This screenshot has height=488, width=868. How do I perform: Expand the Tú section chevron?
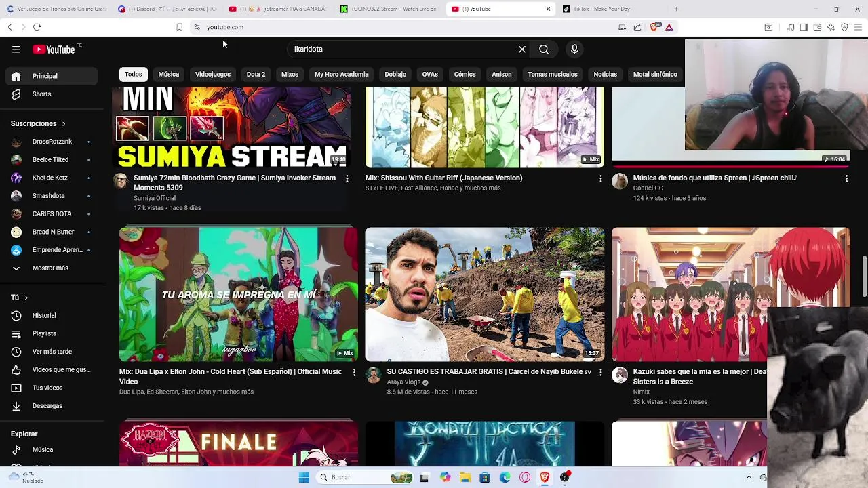(26, 298)
